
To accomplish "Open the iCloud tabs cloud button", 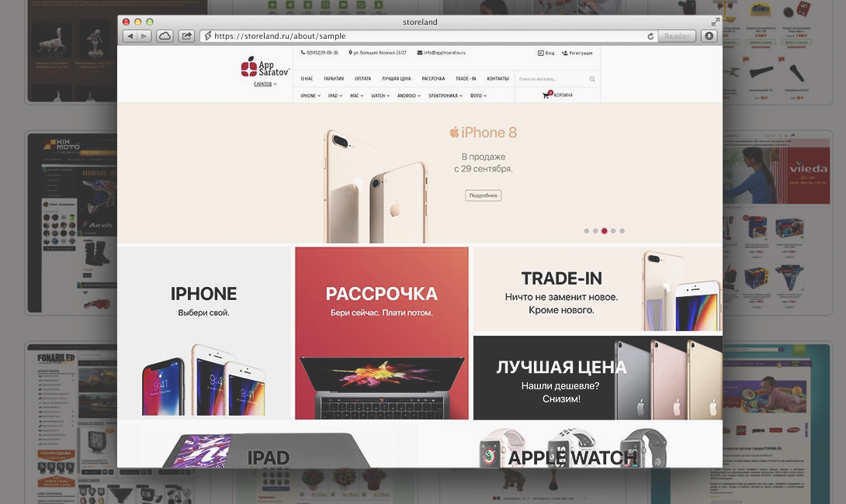I will click(x=165, y=36).
